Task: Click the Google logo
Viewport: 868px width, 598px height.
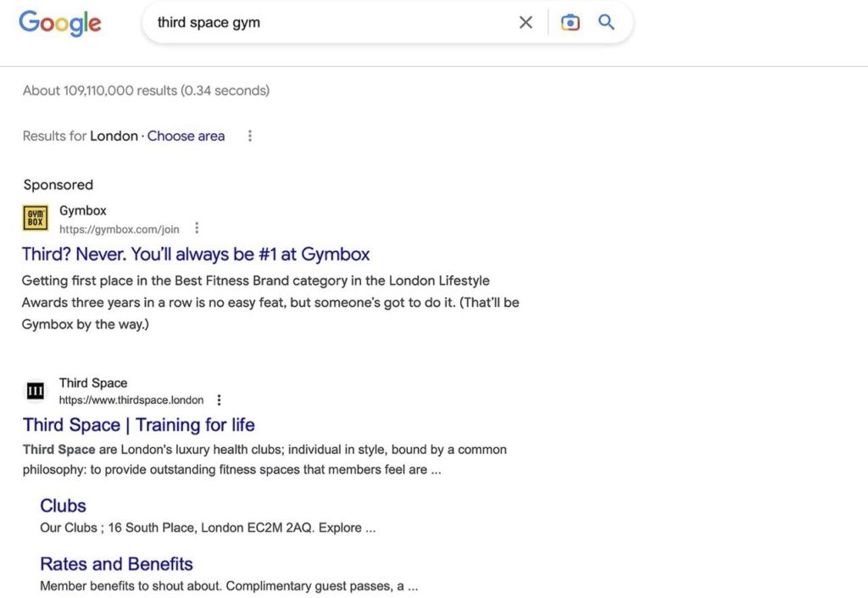Action: click(60, 23)
